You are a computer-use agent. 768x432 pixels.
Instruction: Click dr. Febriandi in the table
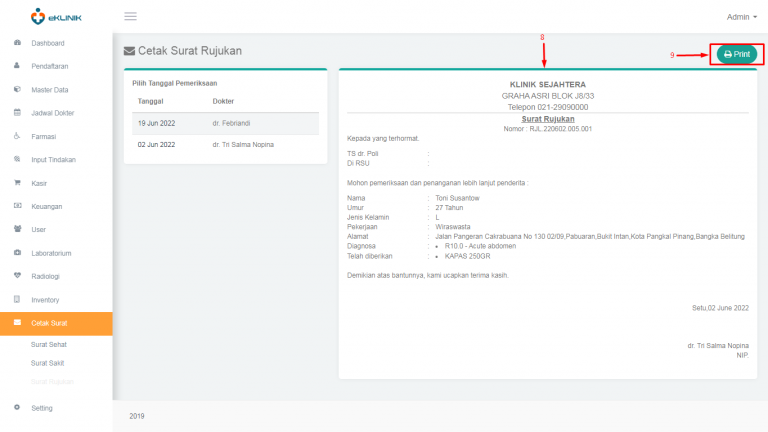coord(231,123)
